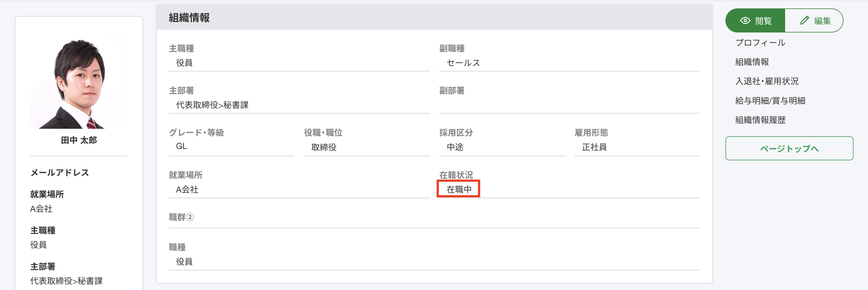Click 主部署 value 代表取締役>秘書課

click(x=212, y=105)
